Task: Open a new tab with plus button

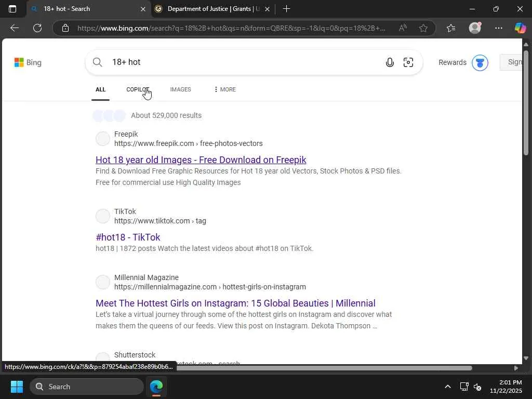Action: click(x=286, y=9)
